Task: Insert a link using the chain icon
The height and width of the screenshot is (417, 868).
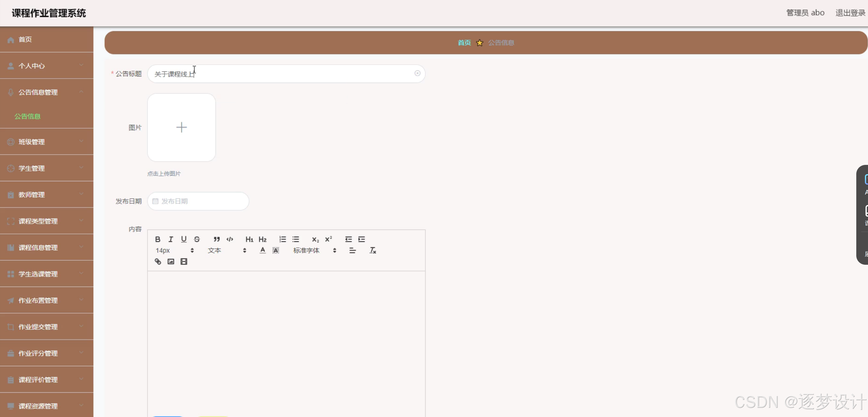Action: pos(158,261)
